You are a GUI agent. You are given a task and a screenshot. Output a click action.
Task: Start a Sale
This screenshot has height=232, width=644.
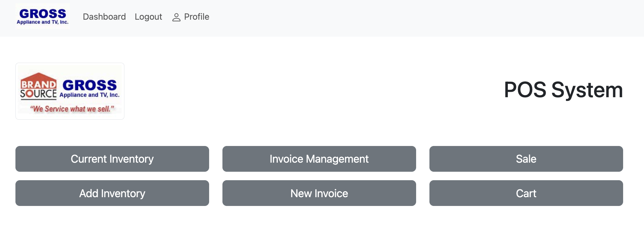click(x=526, y=159)
